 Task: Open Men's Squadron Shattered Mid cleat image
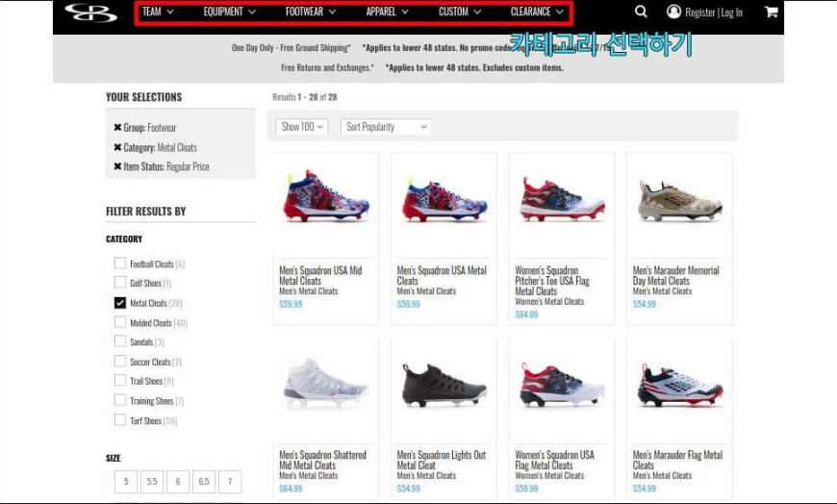pos(325,382)
